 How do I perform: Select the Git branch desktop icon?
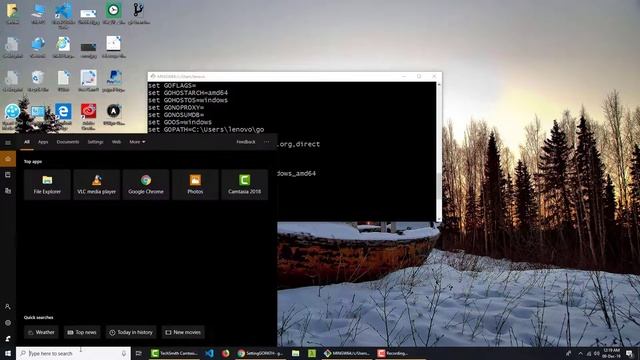coord(139,13)
